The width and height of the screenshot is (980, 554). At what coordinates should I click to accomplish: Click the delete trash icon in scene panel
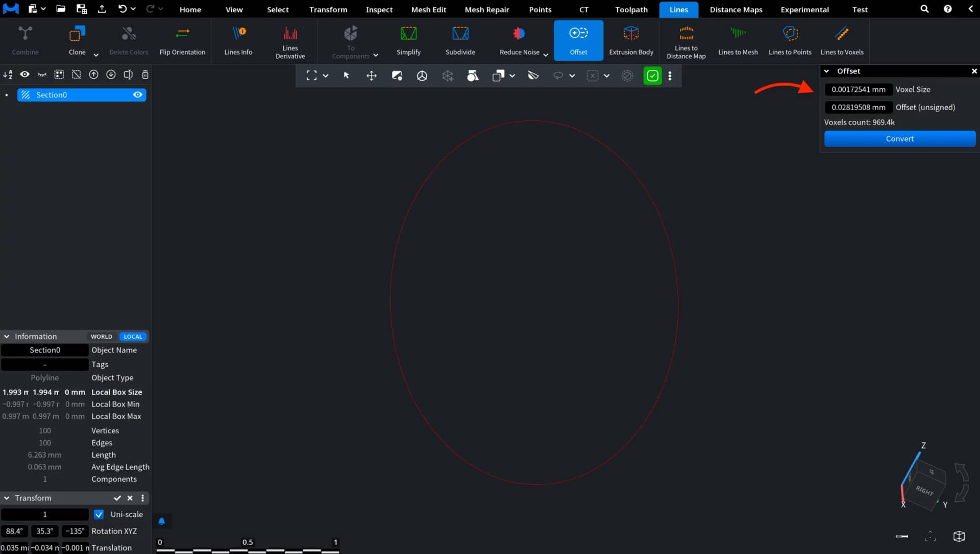[145, 74]
